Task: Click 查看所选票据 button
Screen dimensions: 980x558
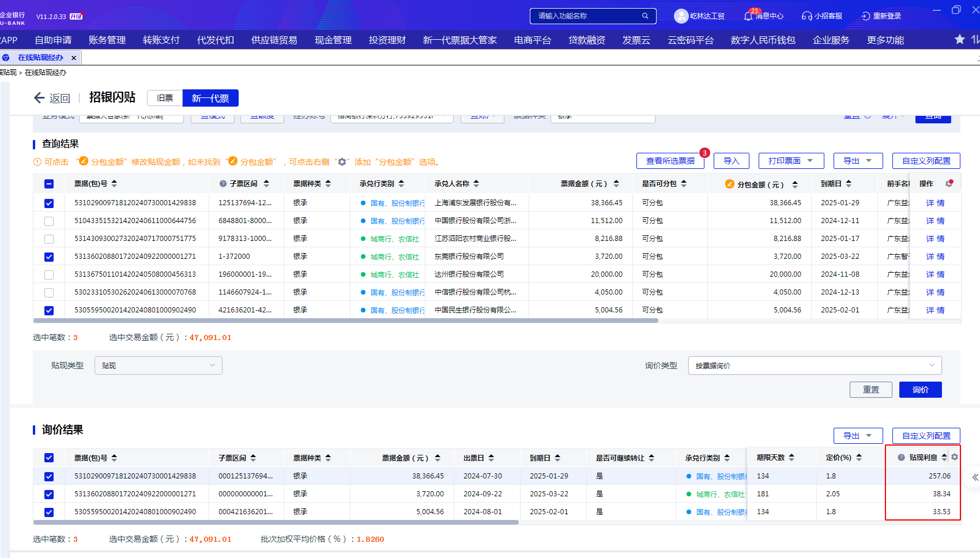Action: pos(670,161)
